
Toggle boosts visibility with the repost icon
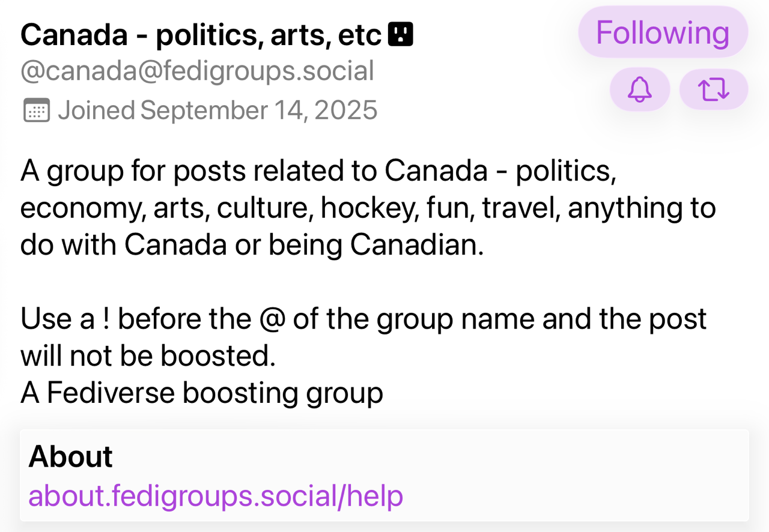713,89
